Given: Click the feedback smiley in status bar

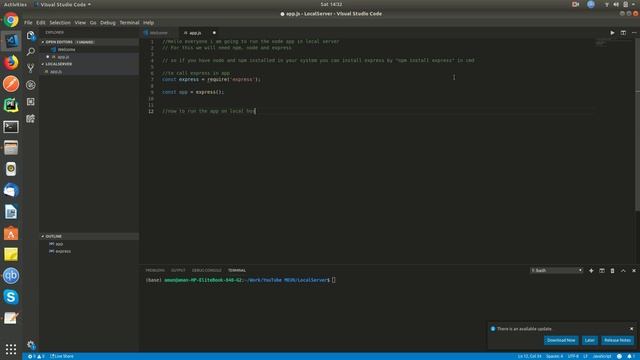Looking at the screenshot, I should click(x=619, y=356).
